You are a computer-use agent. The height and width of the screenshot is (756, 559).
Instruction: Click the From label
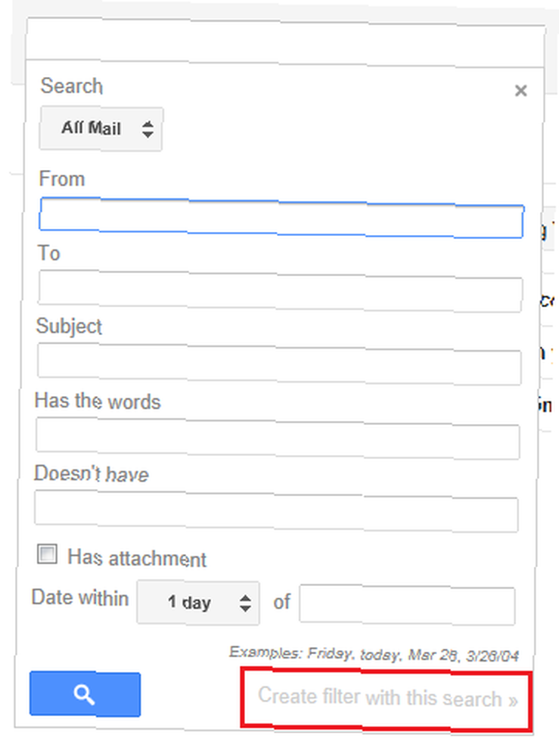(62, 179)
